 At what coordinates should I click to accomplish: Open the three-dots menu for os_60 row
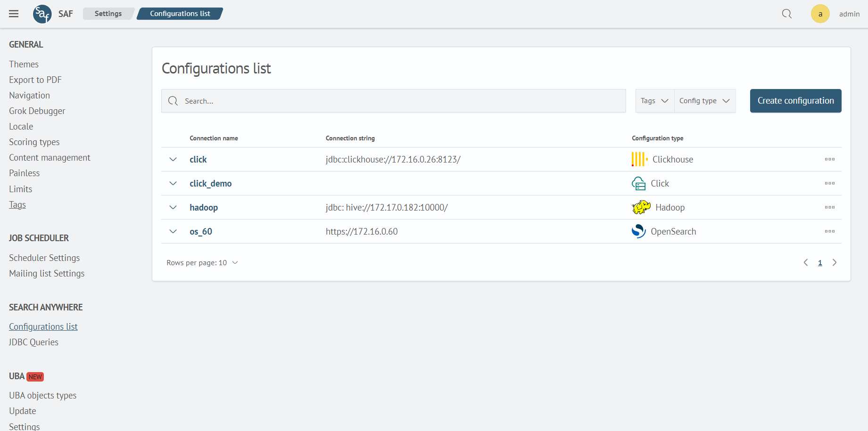point(829,231)
